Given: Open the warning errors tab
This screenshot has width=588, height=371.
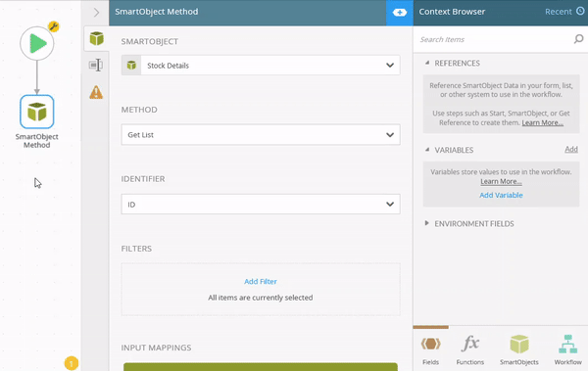Looking at the screenshot, I should pos(96,92).
